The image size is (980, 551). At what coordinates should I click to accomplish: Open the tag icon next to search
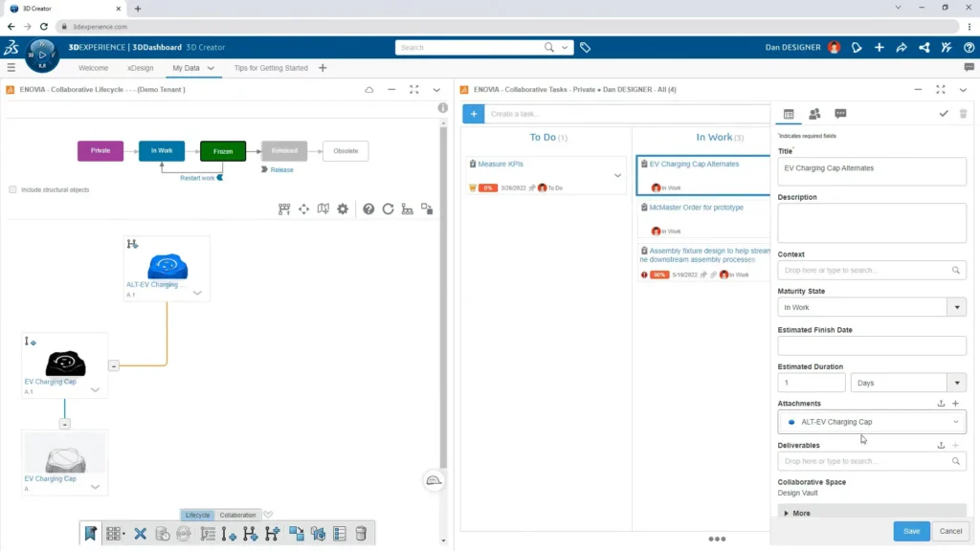pyautogui.click(x=585, y=48)
